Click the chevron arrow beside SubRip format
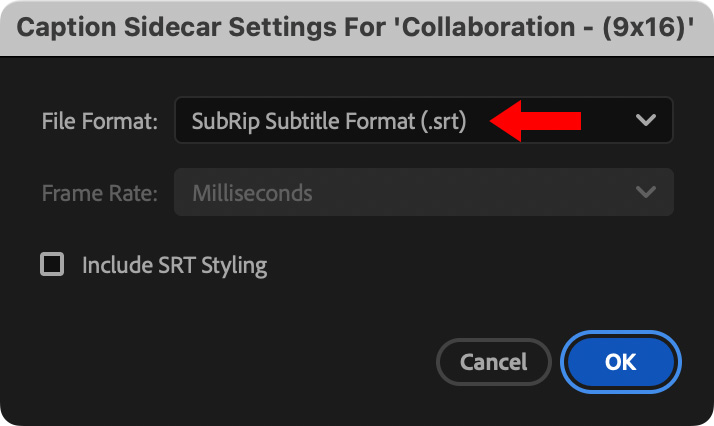The image size is (714, 426). [x=646, y=121]
